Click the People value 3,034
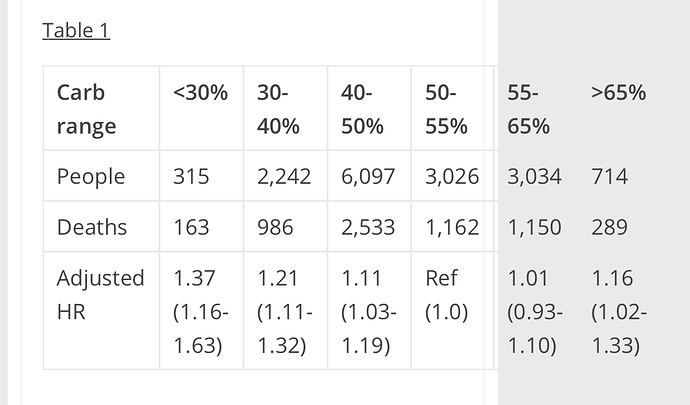This screenshot has width=690, height=405. 534,176
